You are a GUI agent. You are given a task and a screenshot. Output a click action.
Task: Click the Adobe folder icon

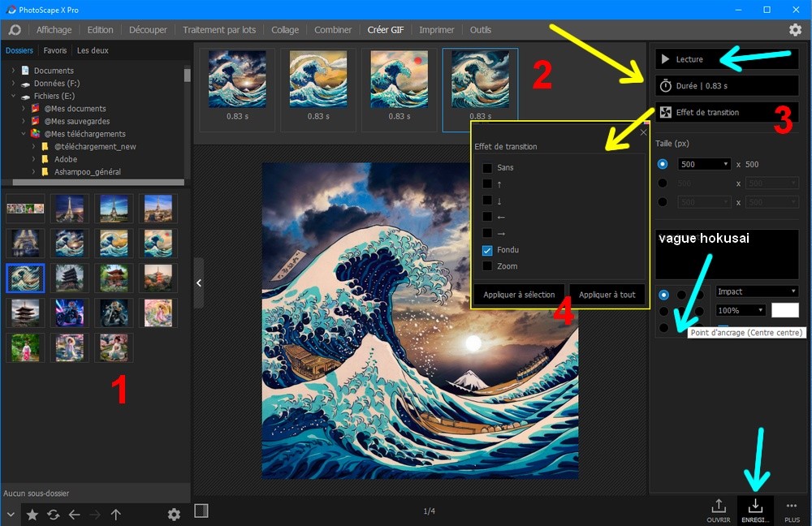click(45, 159)
